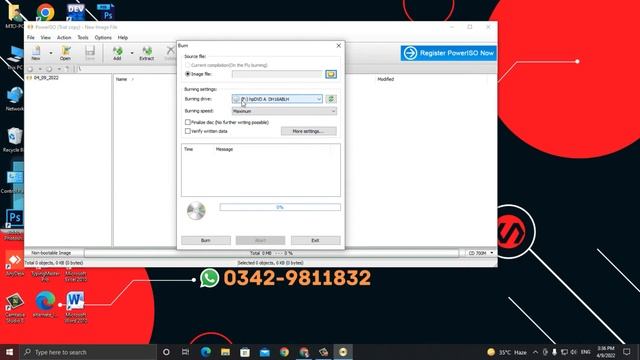Select the Microsoft Edge desktop icon
The height and width of the screenshot is (360, 640).
coord(45,305)
